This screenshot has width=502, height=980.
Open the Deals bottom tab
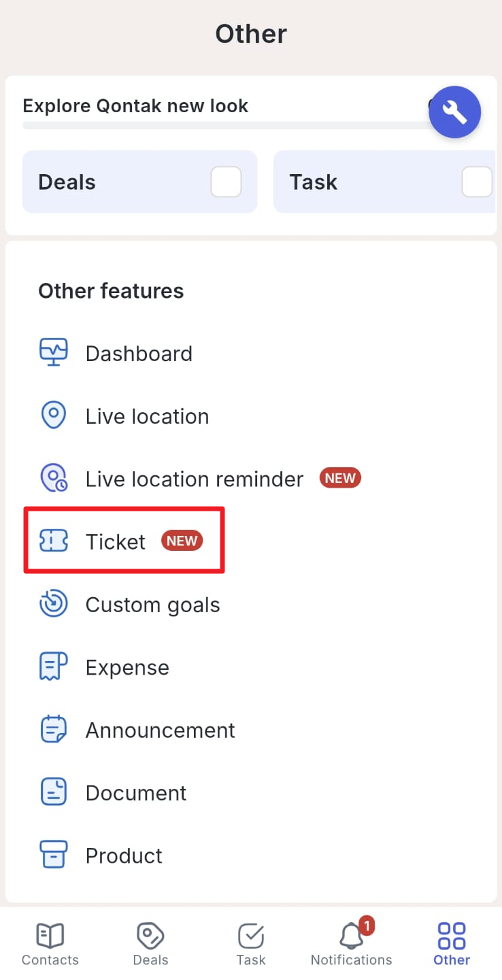point(150,944)
